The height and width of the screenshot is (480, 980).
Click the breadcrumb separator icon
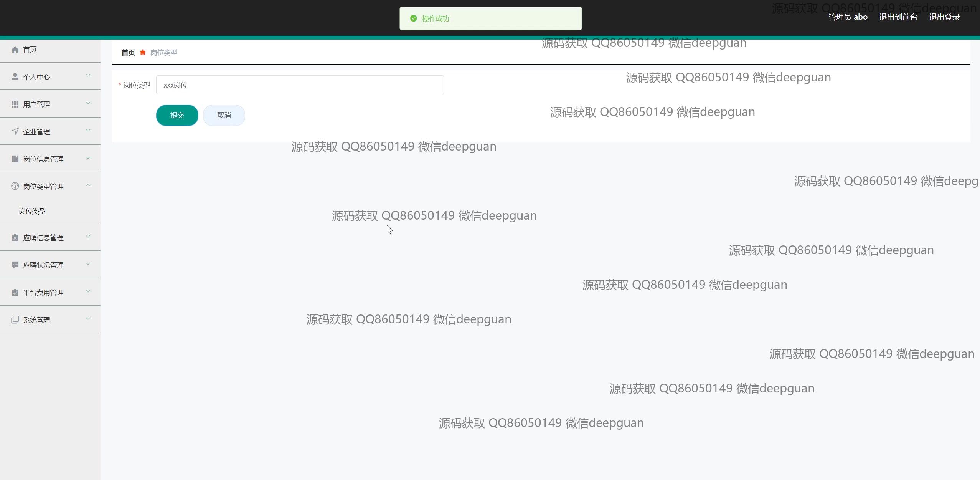[143, 52]
